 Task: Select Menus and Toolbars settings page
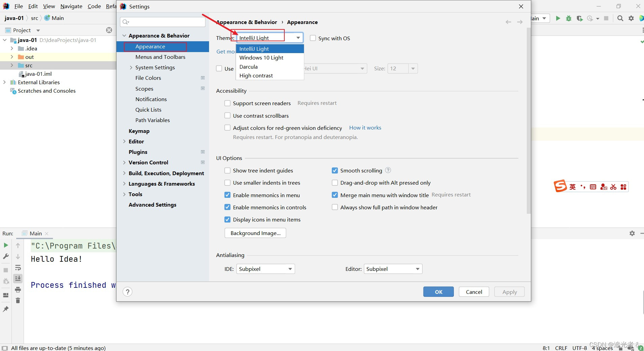(160, 57)
